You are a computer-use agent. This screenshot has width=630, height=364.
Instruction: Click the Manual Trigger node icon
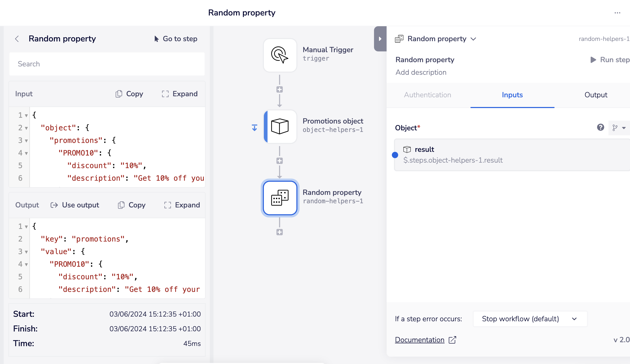click(x=280, y=55)
